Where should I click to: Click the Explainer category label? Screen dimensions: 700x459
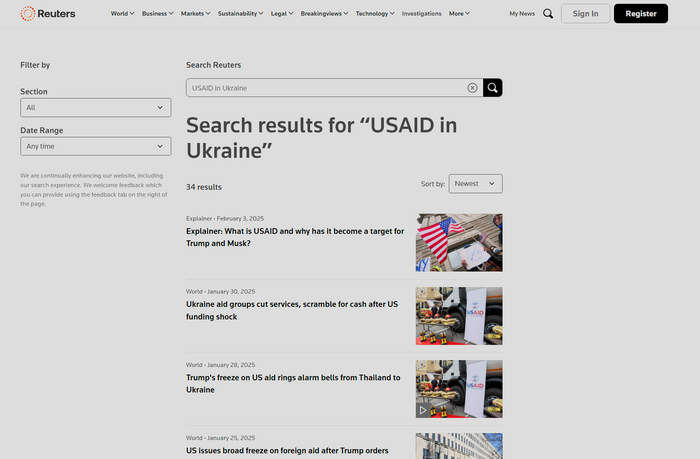coord(199,218)
